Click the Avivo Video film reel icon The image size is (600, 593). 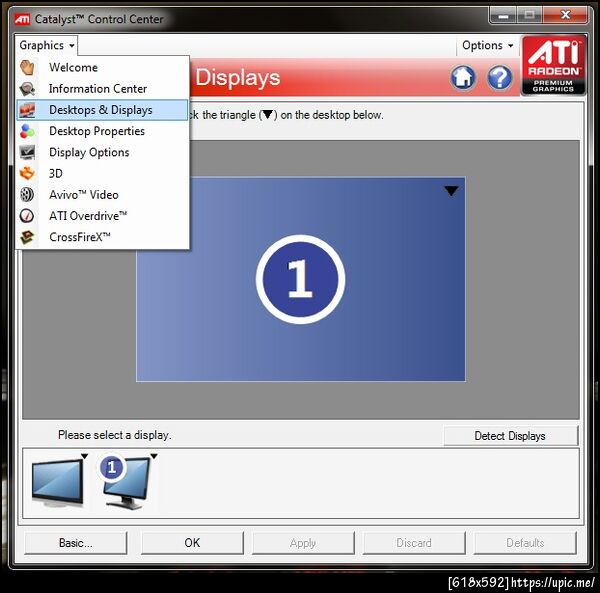pos(27,195)
